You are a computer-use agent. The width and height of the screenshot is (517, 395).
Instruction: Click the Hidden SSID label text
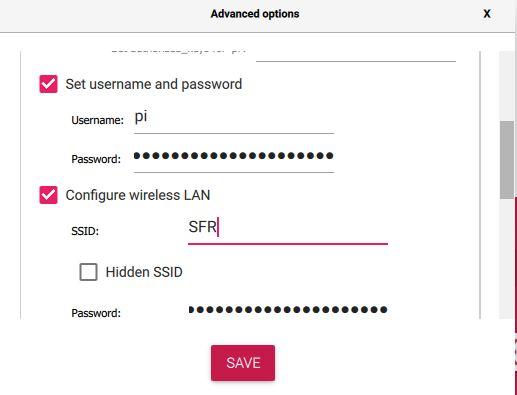point(144,272)
